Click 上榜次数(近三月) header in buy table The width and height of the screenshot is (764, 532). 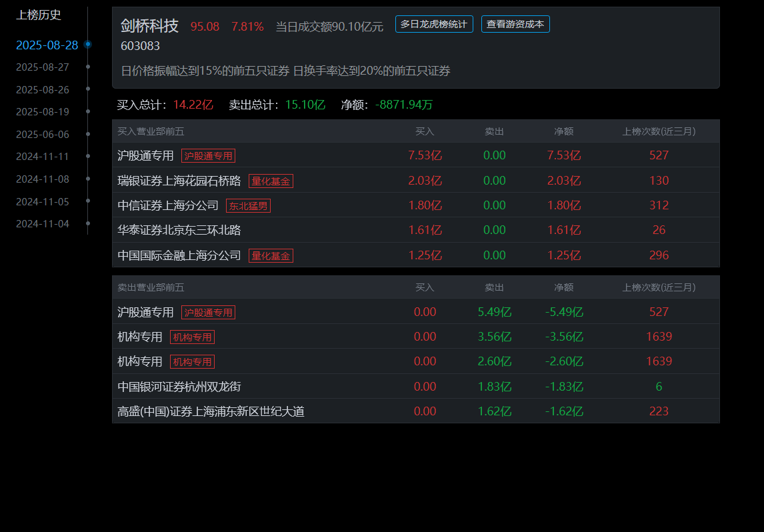pos(659,131)
